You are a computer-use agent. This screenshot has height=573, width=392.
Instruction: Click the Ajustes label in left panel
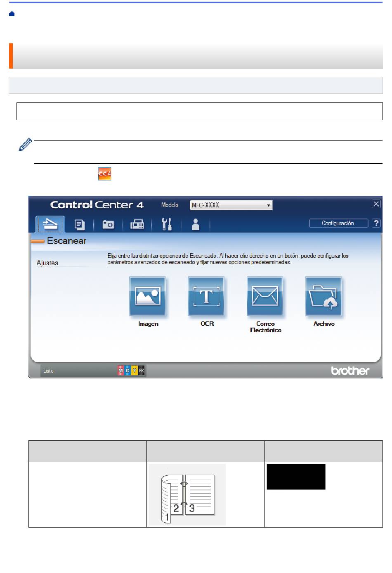point(47,263)
